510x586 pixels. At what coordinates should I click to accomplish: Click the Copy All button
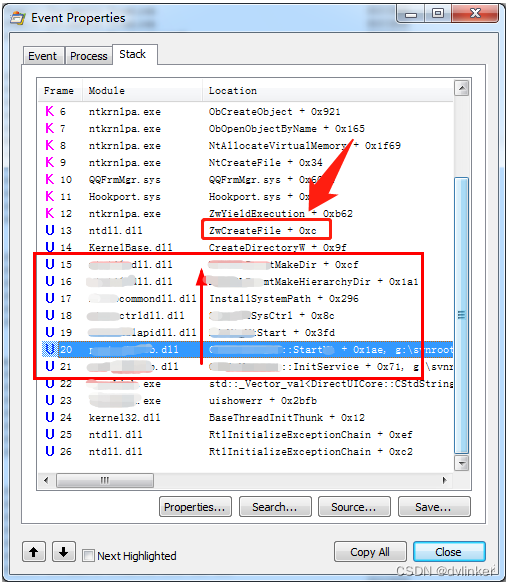[370, 552]
